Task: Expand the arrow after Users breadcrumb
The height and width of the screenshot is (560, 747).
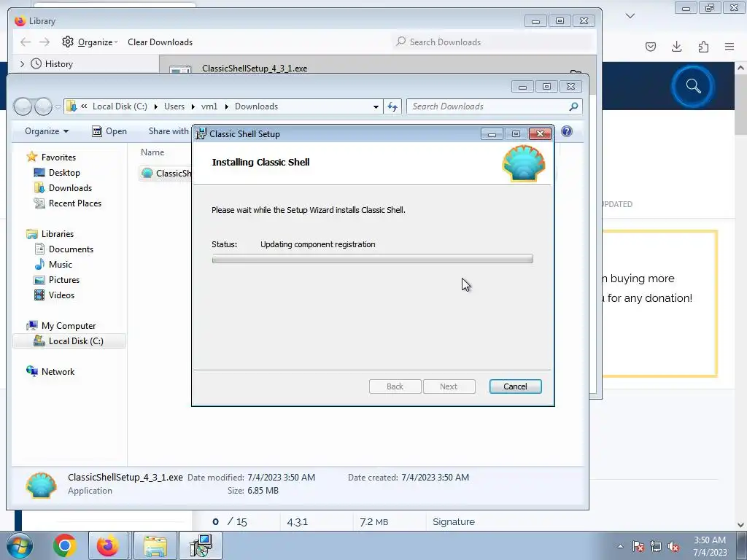Action: pos(193,106)
